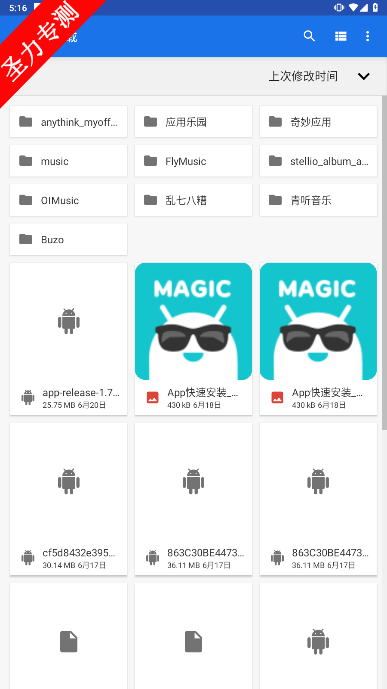Click the 30.14 MB 6月17日 file details
This screenshot has height=689, width=387.
point(74,565)
